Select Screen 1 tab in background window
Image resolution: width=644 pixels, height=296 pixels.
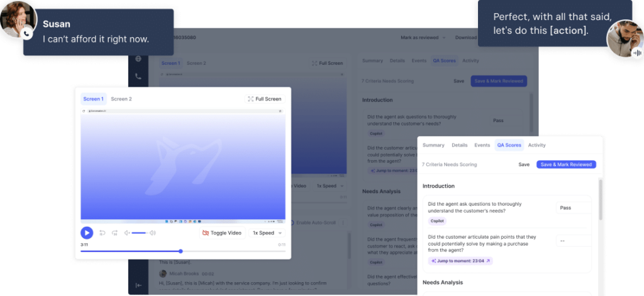click(x=171, y=63)
